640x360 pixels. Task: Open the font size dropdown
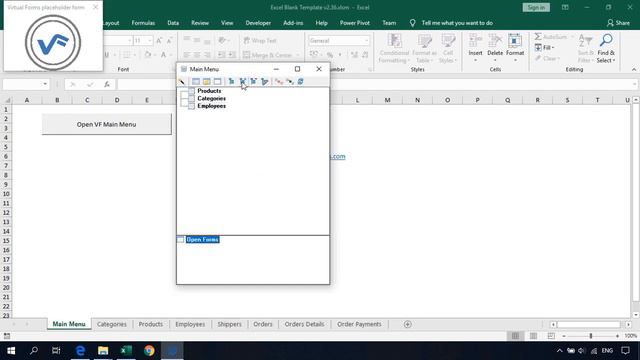point(149,40)
